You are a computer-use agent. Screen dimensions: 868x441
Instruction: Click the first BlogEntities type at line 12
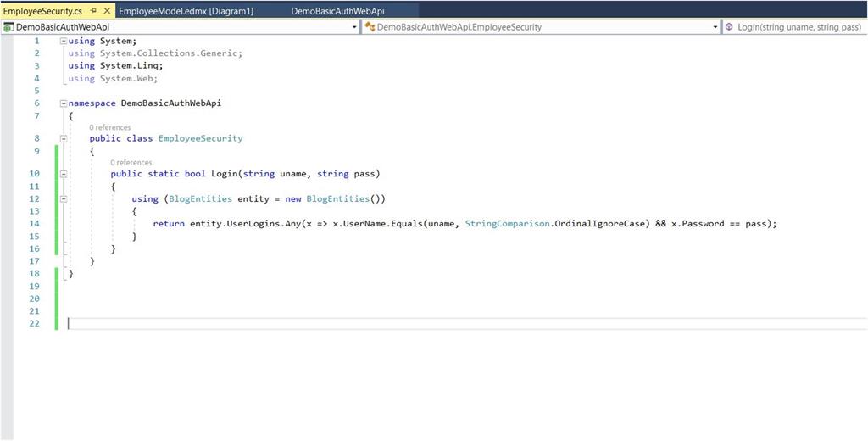[x=200, y=199]
